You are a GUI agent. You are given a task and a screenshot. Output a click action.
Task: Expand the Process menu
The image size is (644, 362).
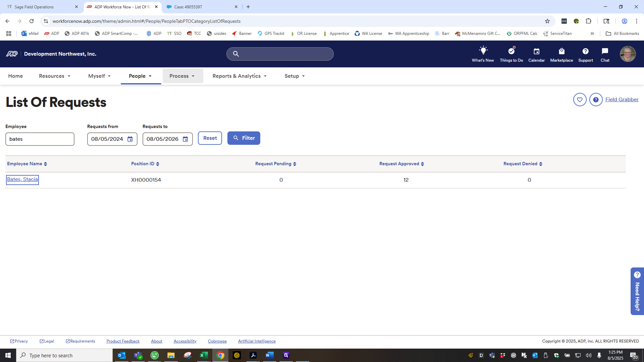coord(182,76)
